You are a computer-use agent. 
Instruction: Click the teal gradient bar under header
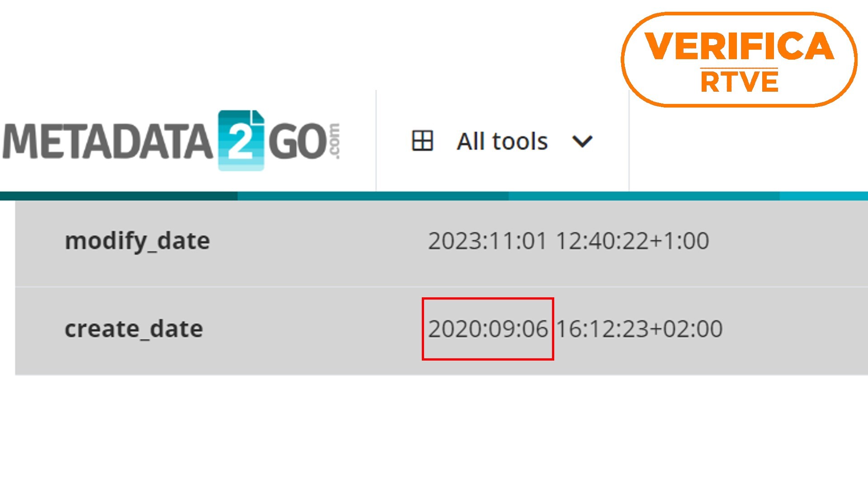pyautogui.click(x=434, y=196)
